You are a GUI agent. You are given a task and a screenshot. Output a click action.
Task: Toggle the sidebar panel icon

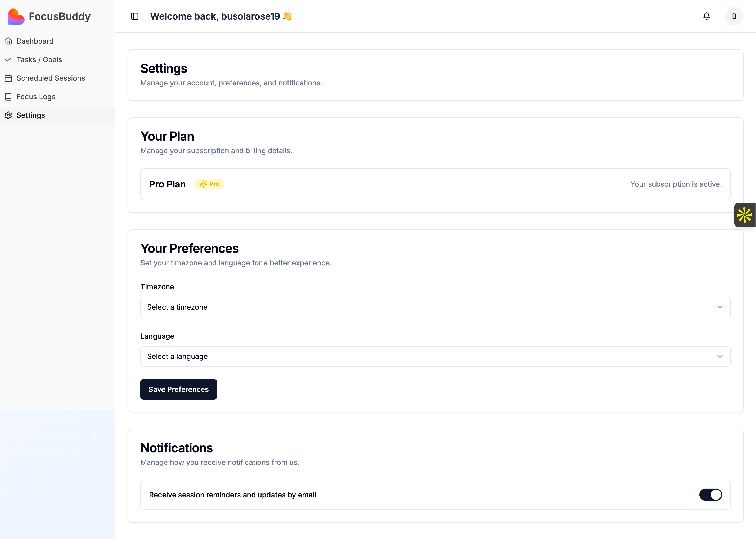click(135, 16)
